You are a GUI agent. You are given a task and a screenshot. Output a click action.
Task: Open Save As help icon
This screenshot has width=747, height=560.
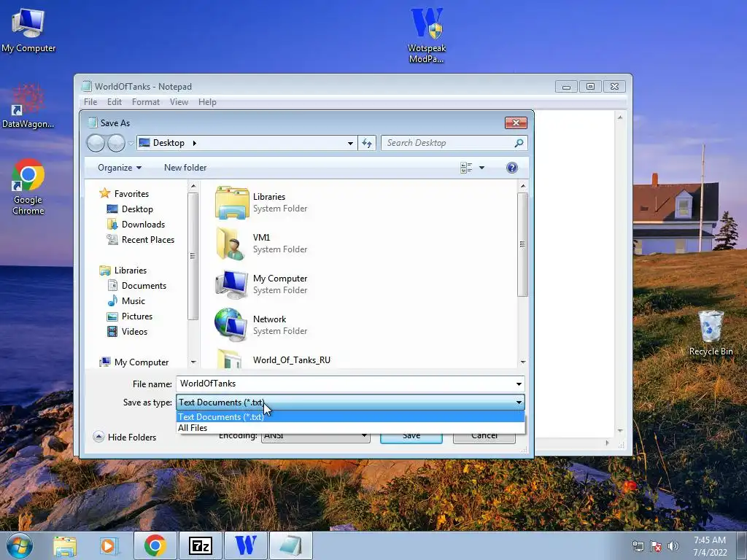click(x=511, y=168)
